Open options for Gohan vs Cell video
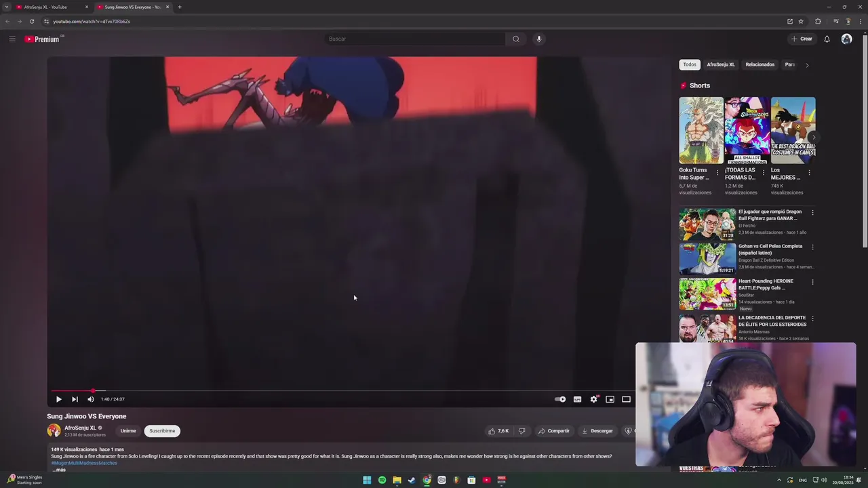This screenshot has width=868, height=488. tap(812, 247)
